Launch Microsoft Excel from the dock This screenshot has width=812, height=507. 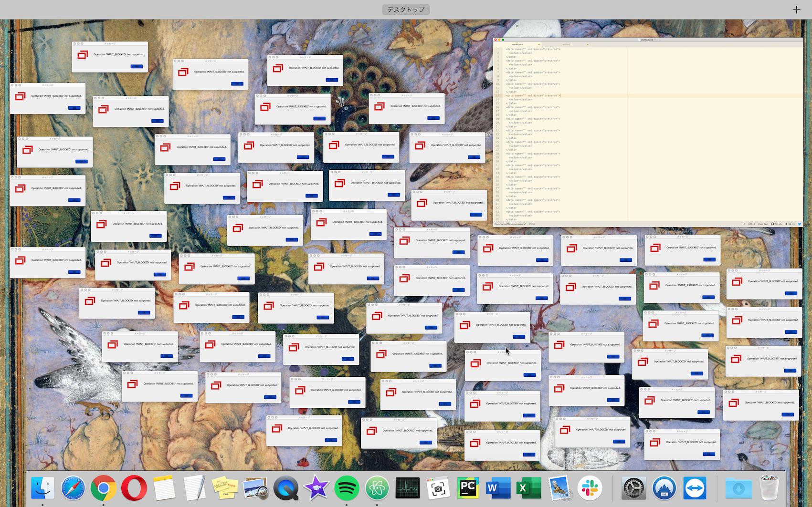tap(529, 488)
